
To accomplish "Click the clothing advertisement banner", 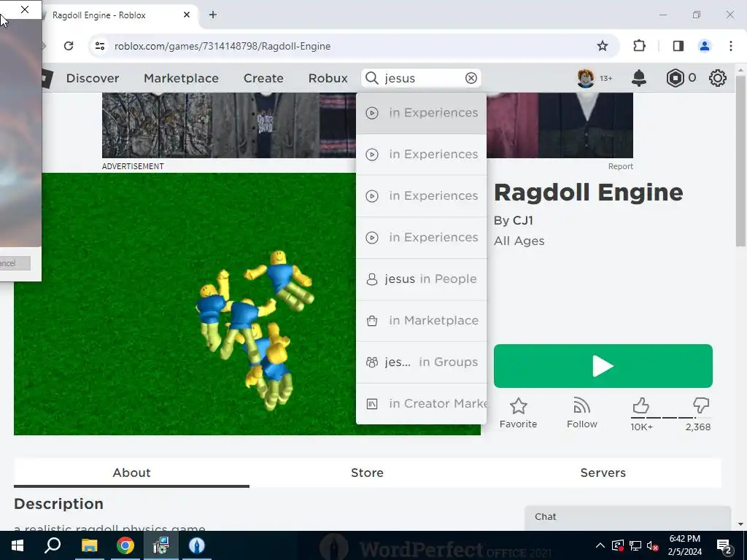I will pyautogui.click(x=228, y=125).
